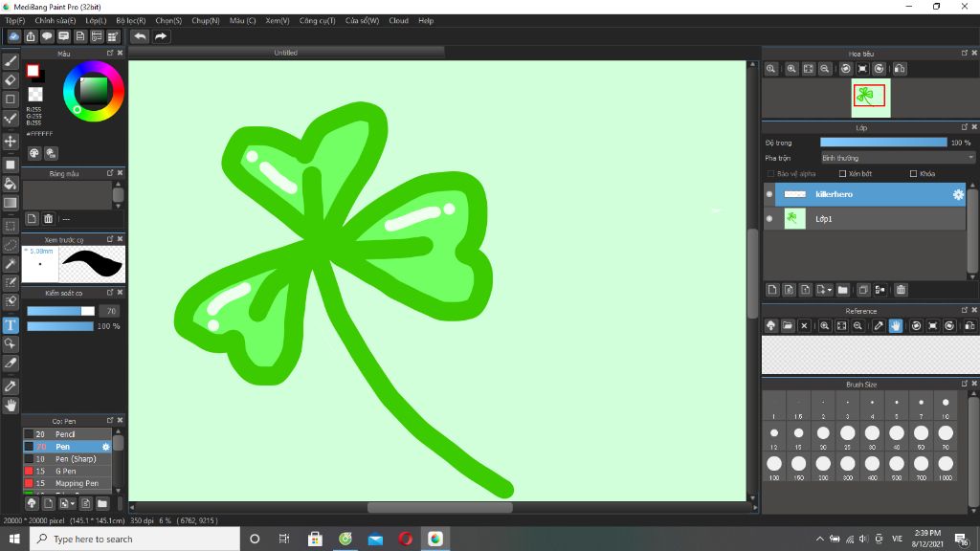Click the Windows Start button
The height and width of the screenshot is (551, 980).
point(14,539)
